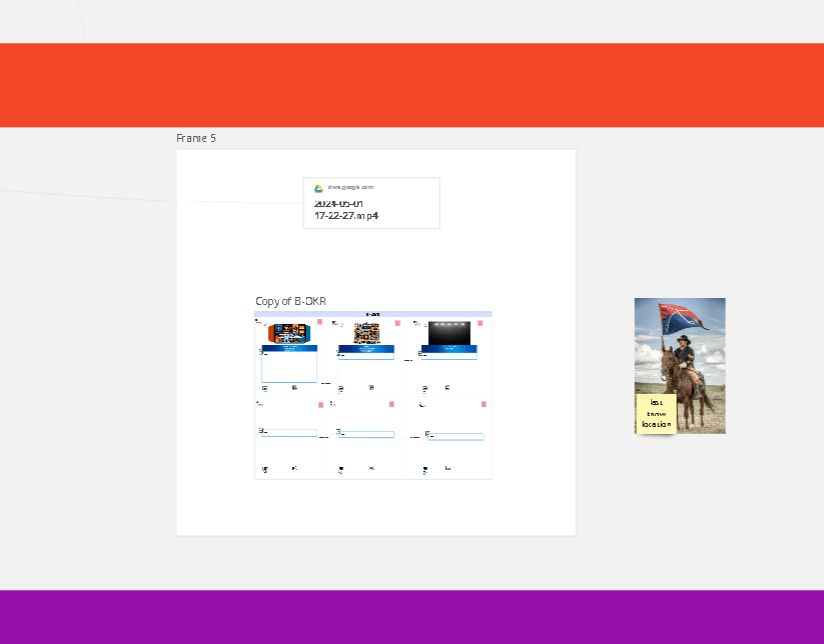The height and width of the screenshot is (644, 824).
Task: Click the blue banner under black stage image
Action: click(449, 349)
